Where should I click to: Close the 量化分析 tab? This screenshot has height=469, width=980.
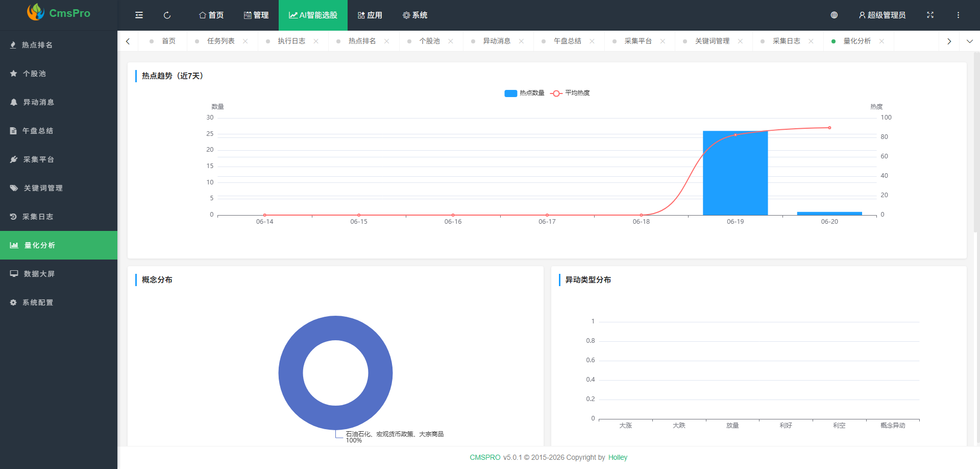(x=881, y=41)
